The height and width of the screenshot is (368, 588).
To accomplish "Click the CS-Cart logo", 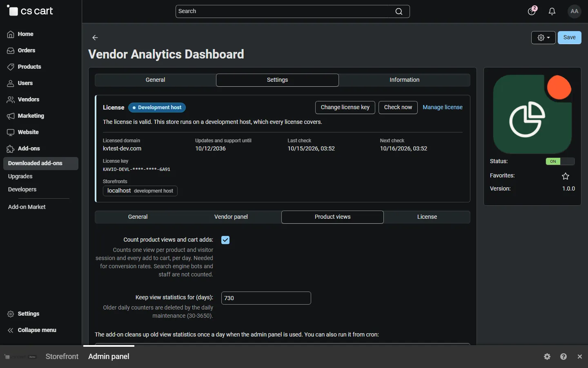I will pyautogui.click(x=30, y=11).
